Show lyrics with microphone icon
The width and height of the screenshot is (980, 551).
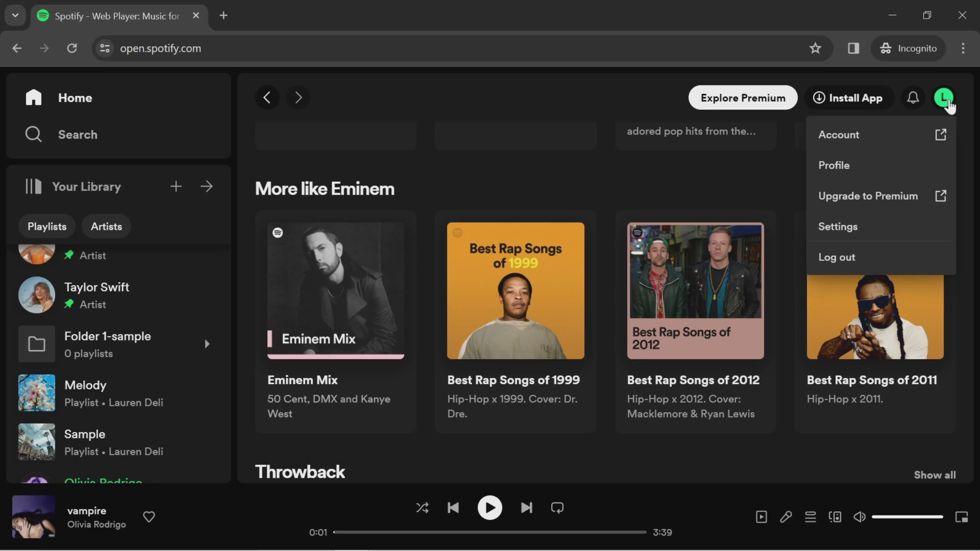point(786,517)
